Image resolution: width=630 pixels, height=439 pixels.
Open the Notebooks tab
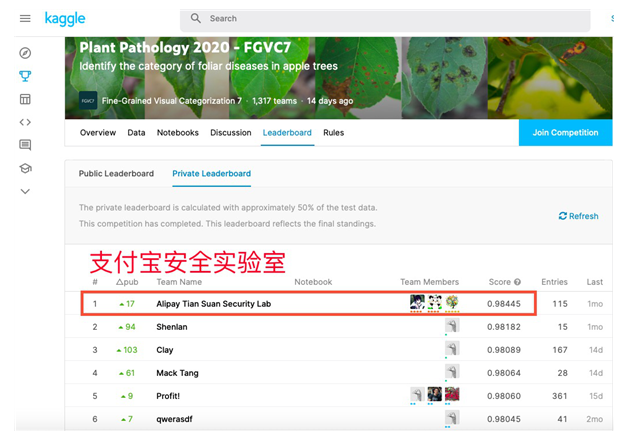click(x=178, y=133)
